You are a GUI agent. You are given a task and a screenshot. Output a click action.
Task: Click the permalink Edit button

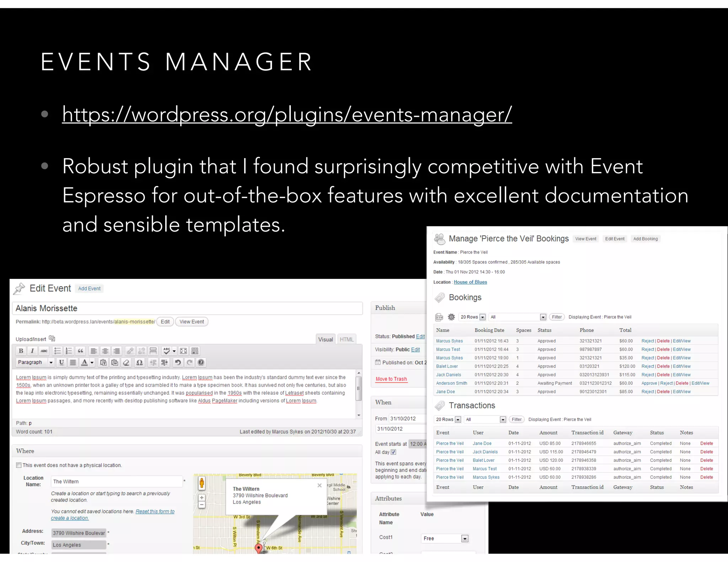(x=165, y=322)
